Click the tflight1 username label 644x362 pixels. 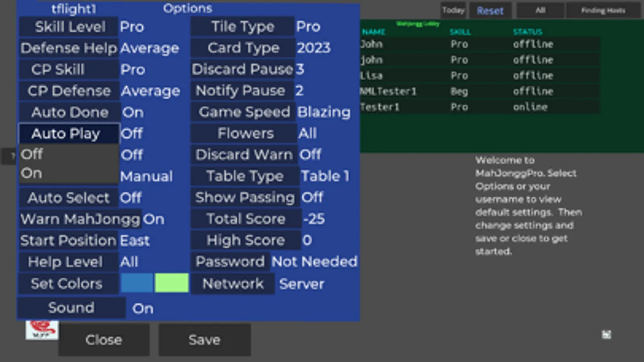[x=74, y=8]
